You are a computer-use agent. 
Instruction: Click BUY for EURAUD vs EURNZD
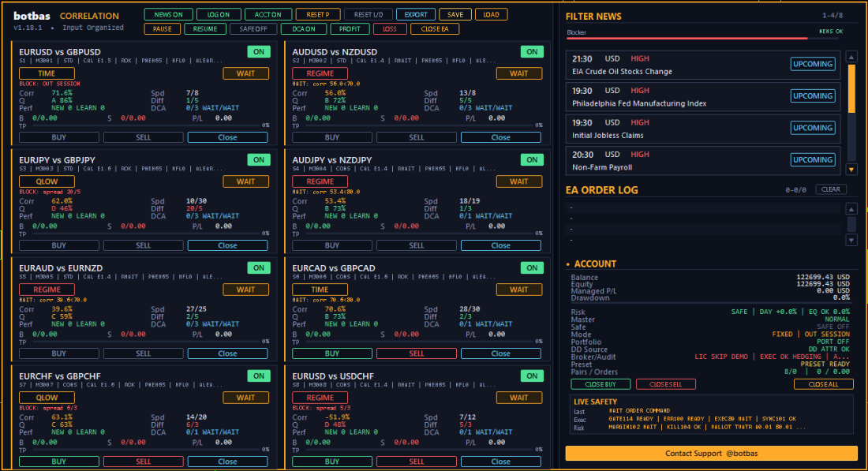[58, 353]
